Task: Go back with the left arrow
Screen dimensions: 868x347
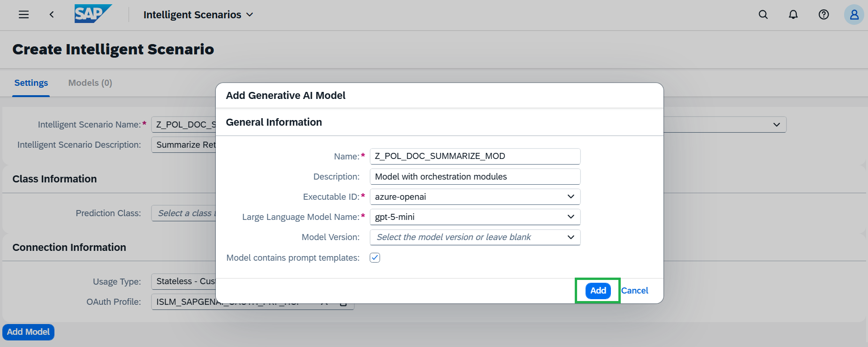Action: click(x=52, y=15)
